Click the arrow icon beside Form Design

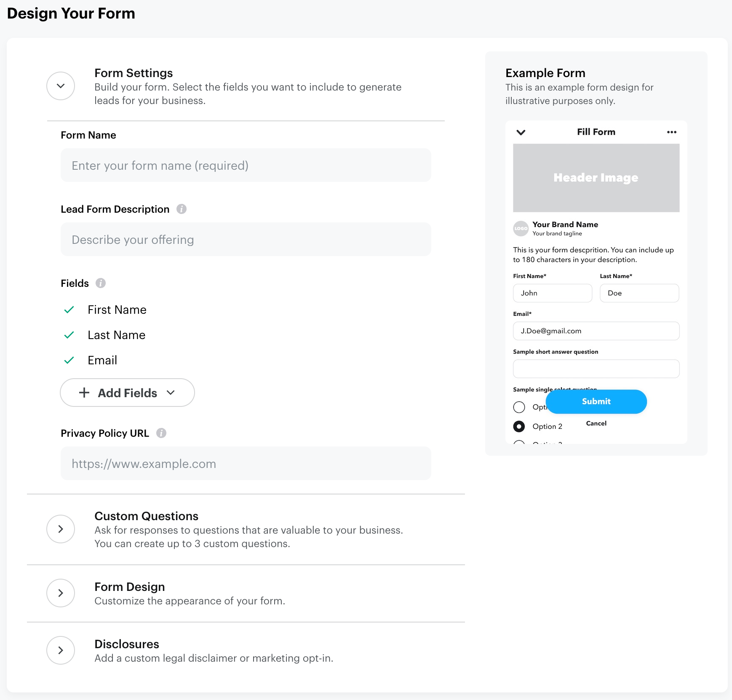pos(60,593)
